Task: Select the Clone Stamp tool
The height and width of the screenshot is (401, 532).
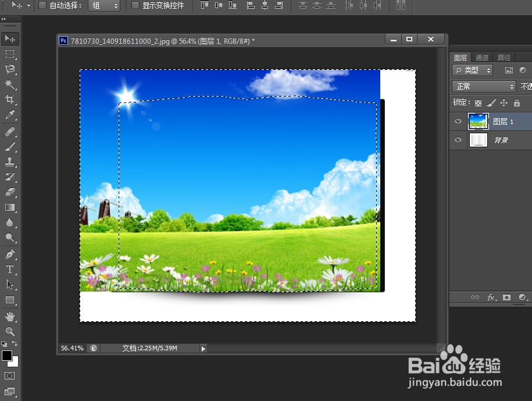Action: click(x=10, y=162)
